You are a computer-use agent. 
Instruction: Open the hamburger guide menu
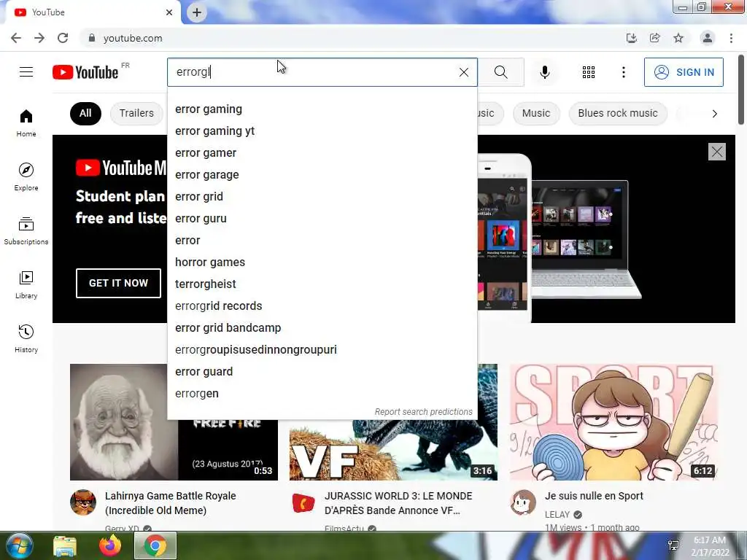pos(26,72)
